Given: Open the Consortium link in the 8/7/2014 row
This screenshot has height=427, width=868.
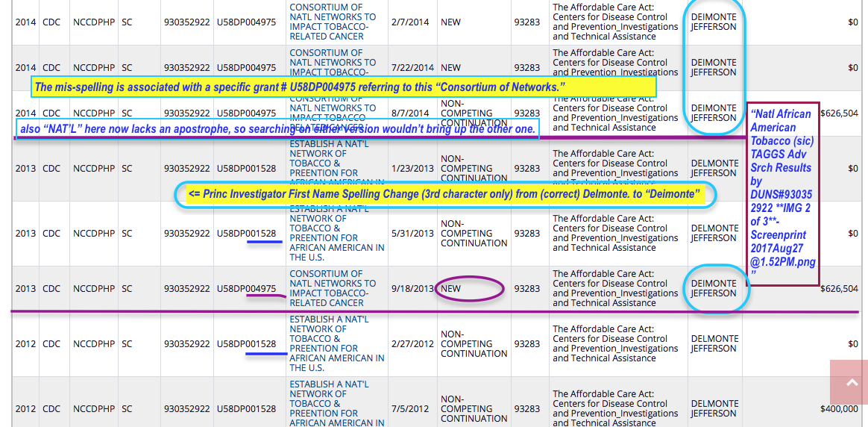Looking at the screenshot, I should (333, 108).
